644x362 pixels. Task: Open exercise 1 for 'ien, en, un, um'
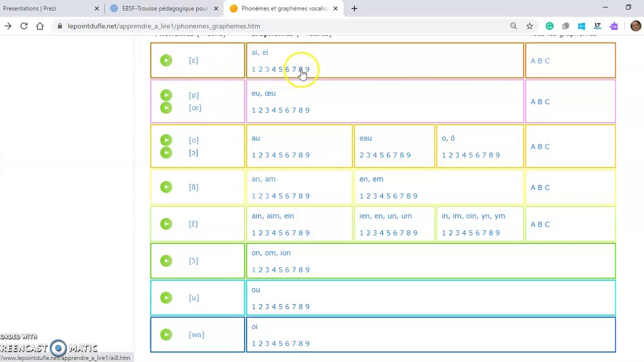[x=362, y=233]
